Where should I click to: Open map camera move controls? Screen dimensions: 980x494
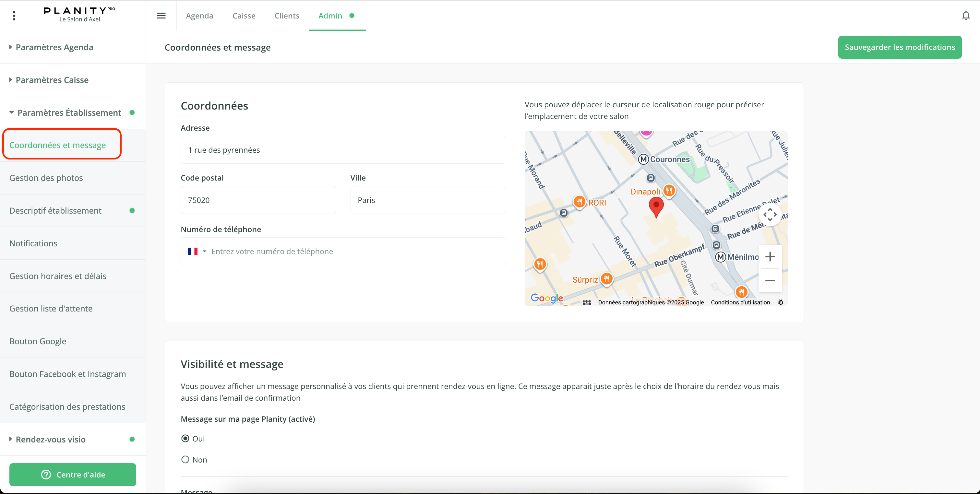coord(770,215)
